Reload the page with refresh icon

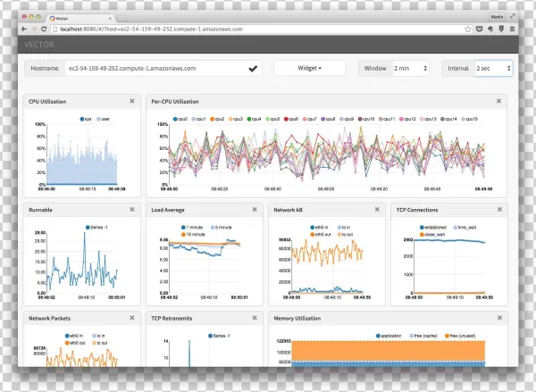coord(44,29)
